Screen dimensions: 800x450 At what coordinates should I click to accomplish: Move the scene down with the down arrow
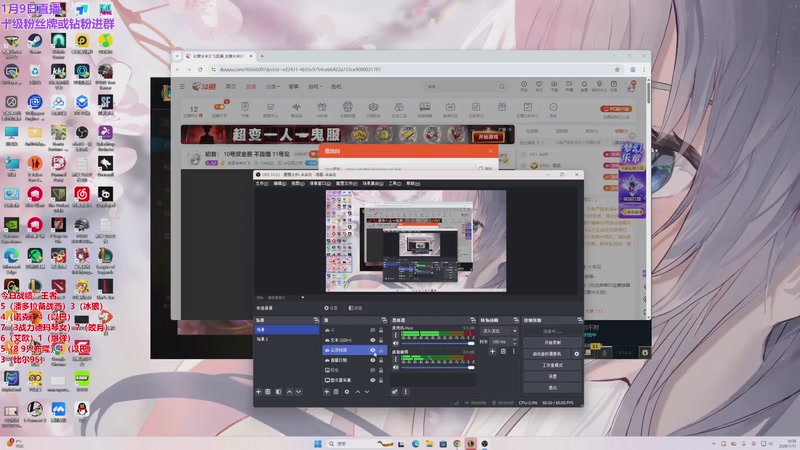tap(298, 392)
